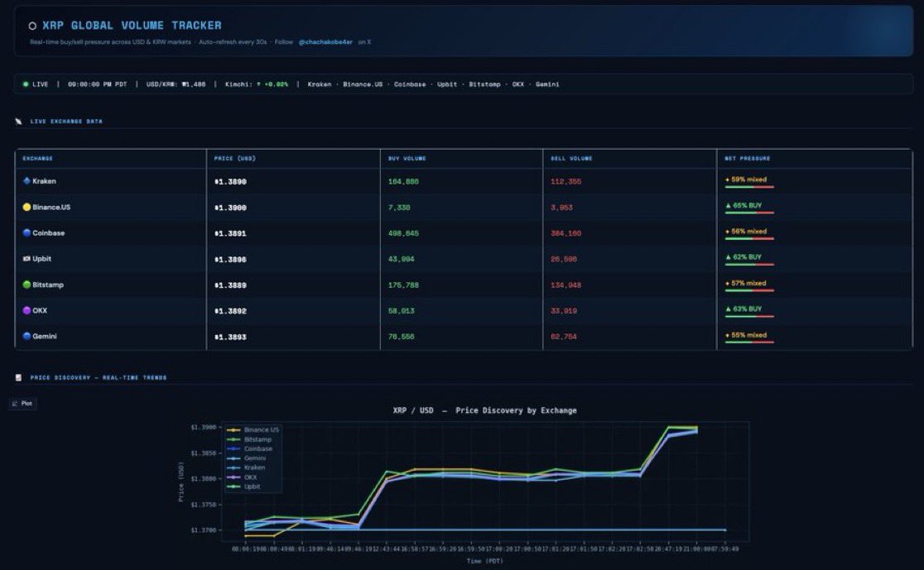The width and height of the screenshot is (924, 570).
Task: Click the 65% BUY label in Binance.US row
Action: point(744,205)
